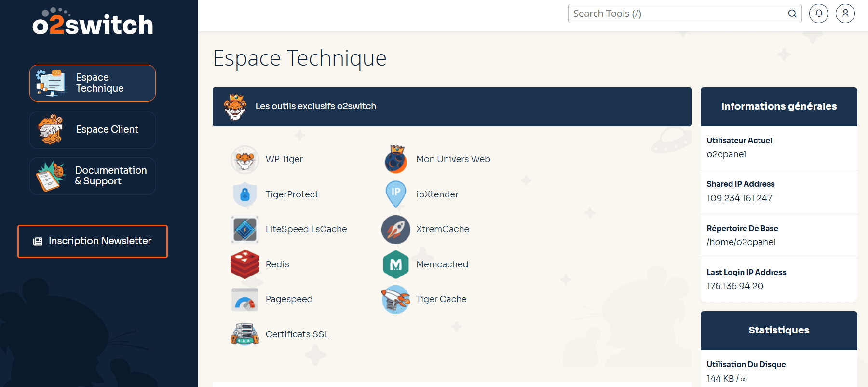The image size is (868, 387).
Task: Select the Redis red cube icon
Action: pyautogui.click(x=245, y=264)
